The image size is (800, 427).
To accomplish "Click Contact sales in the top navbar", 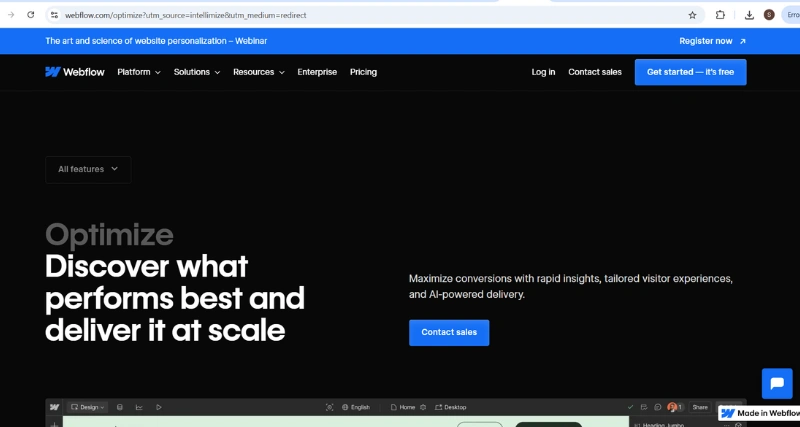I will click(595, 72).
